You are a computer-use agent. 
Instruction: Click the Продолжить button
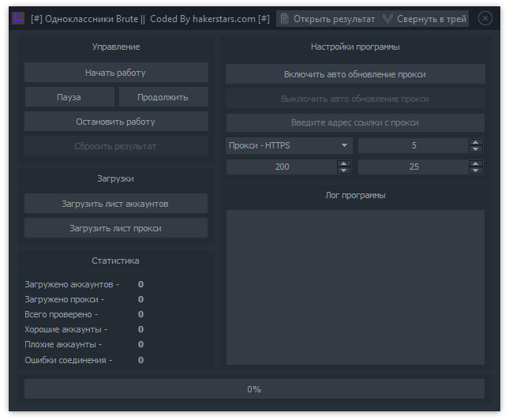(x=163, y=97)
